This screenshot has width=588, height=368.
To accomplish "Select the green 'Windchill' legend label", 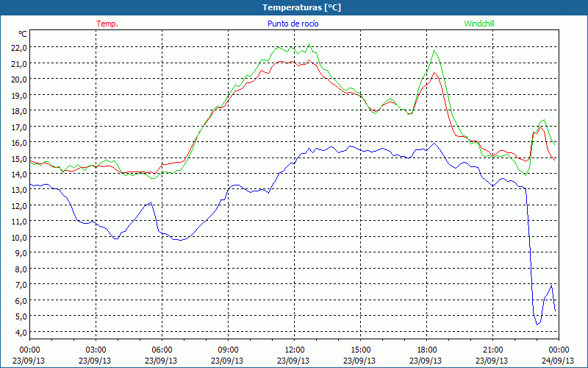I will pos(479,24).
